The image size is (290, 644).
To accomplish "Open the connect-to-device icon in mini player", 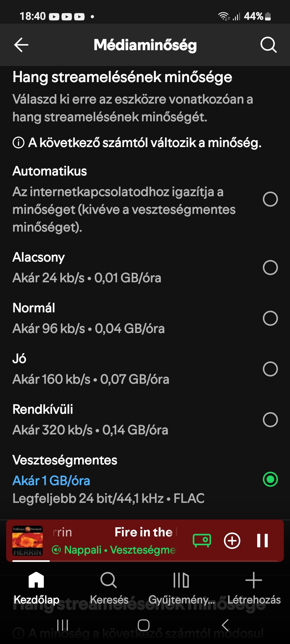I will click(202, 540).
